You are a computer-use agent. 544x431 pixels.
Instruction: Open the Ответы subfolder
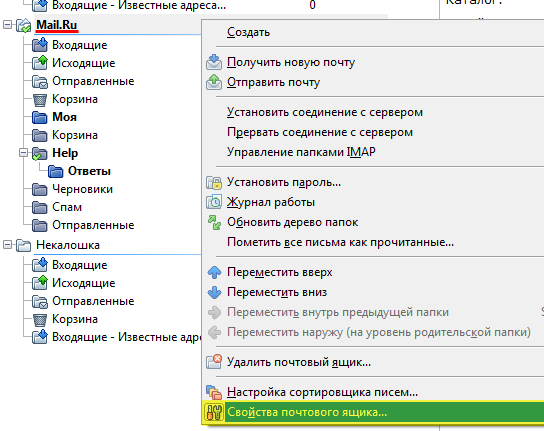[89, 171]
